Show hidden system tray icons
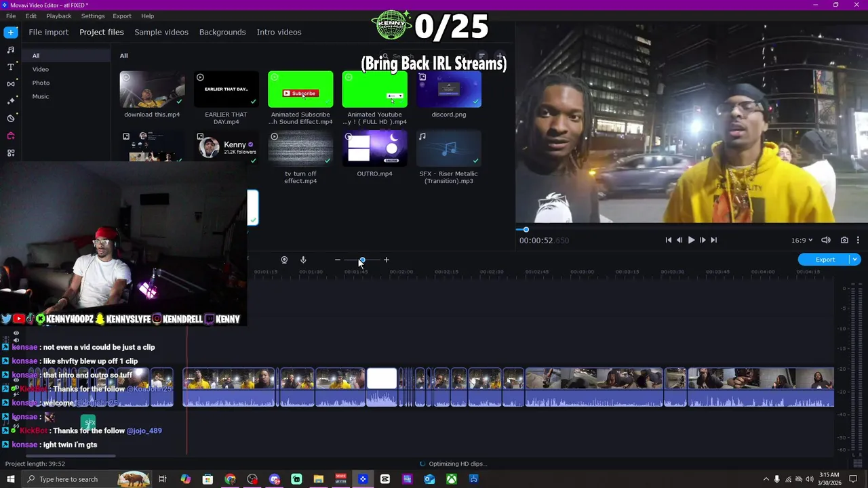868x488 pixels. (766, 479)
